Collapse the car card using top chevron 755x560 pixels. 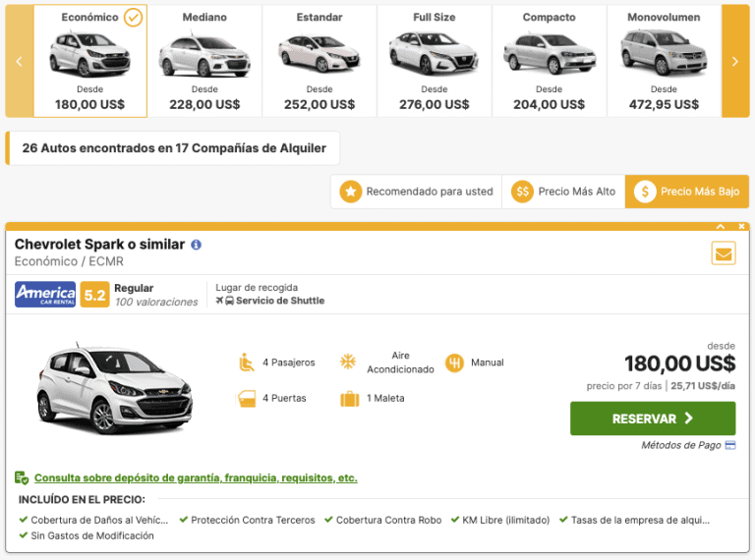(723, 227)
